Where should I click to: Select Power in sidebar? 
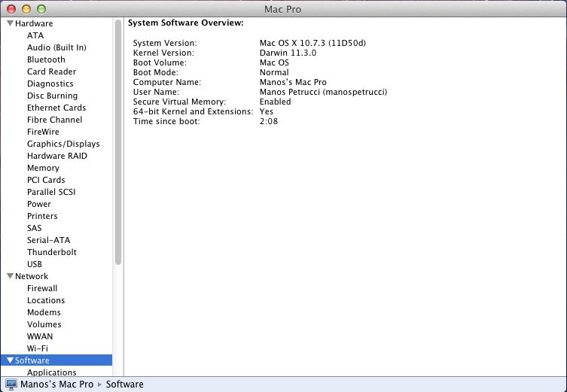point(39,204)
